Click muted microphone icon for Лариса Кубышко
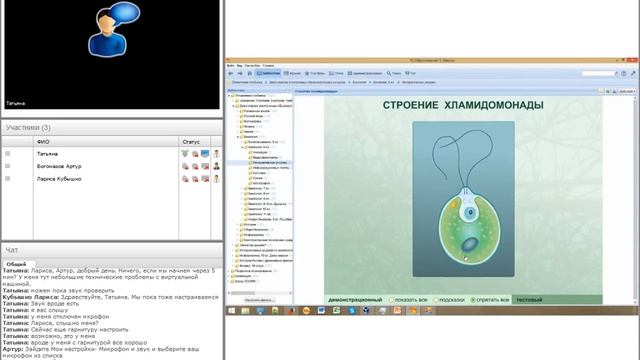Screen dimensions: 640x360 pyautogui.click(x=185, y=179)
